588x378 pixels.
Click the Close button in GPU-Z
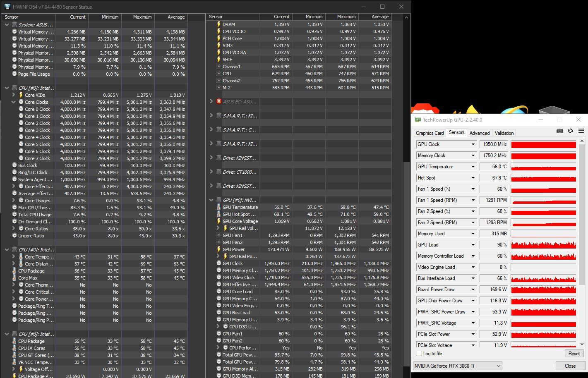click(570, 366)
